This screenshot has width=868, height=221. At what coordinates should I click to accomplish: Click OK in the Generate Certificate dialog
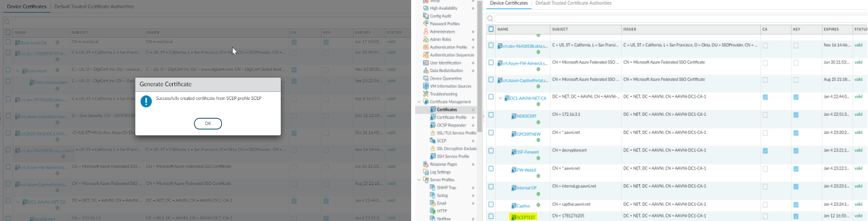(208, 123)
